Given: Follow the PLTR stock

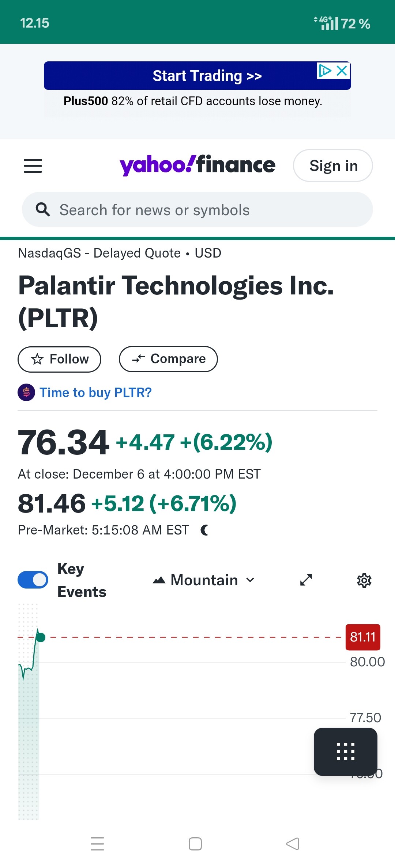Looking at the screenshot, I should [x=60, y=359].
